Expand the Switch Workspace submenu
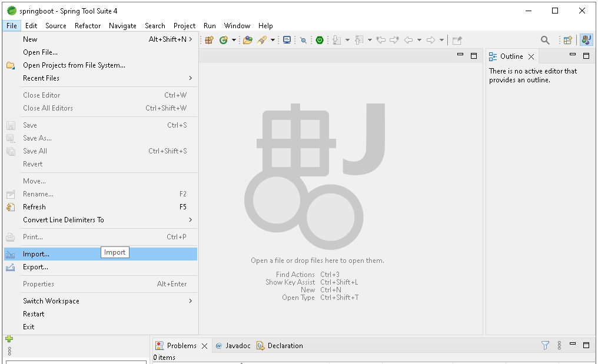 101,301
